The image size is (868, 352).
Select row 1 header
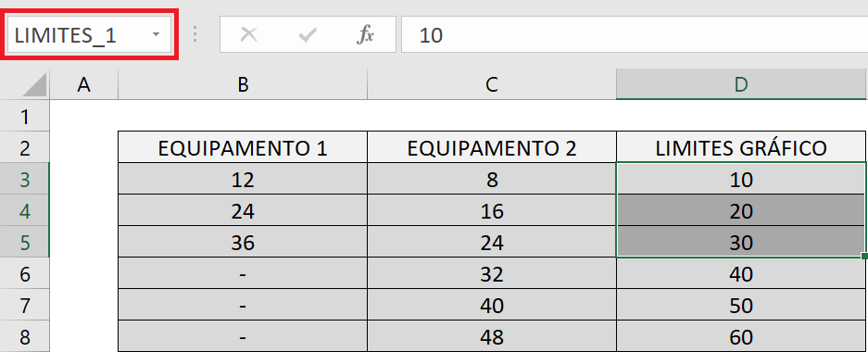coord(25,117)
